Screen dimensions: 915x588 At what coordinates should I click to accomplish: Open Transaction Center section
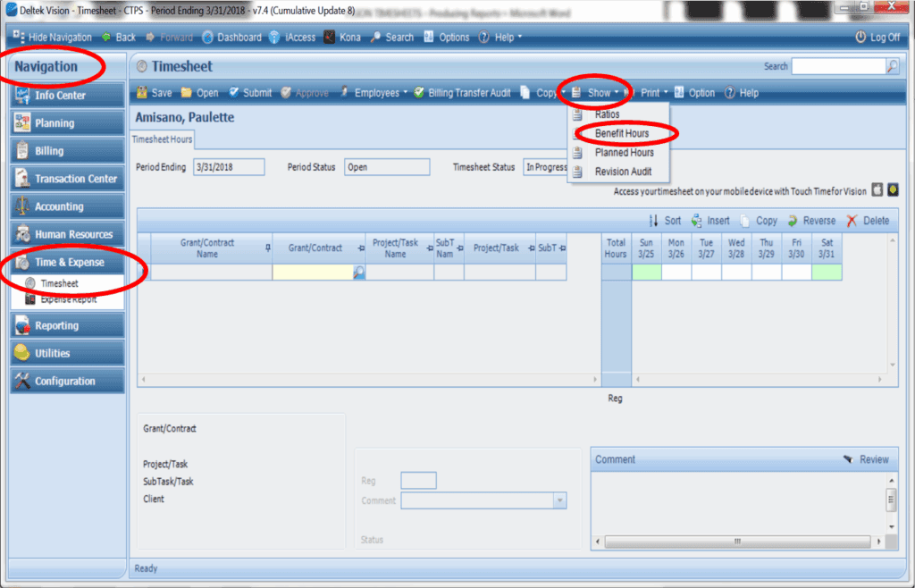coord(67,179)
